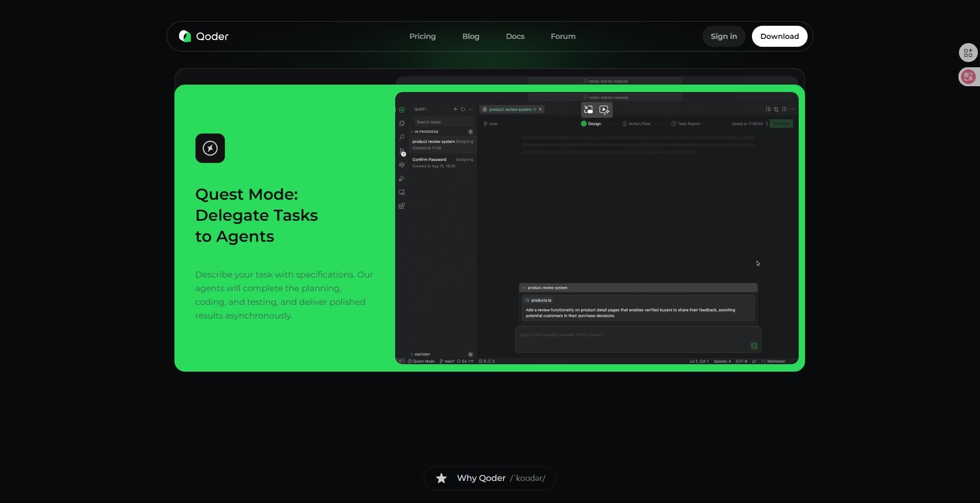Click the Quest Mode: Delegate Tasks to Agents heading
This screenshot has width=980, height=503.
coord(256,215)
